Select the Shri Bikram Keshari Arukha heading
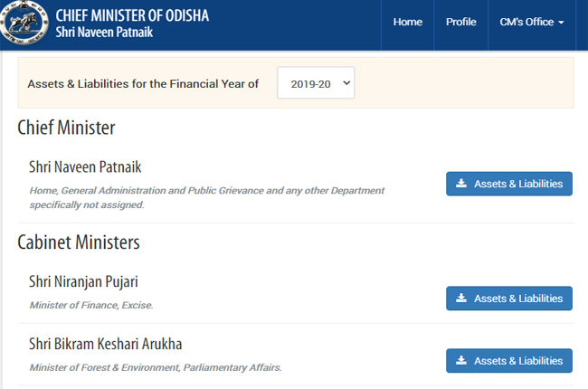The image size is (588, 389). (105, 344)
